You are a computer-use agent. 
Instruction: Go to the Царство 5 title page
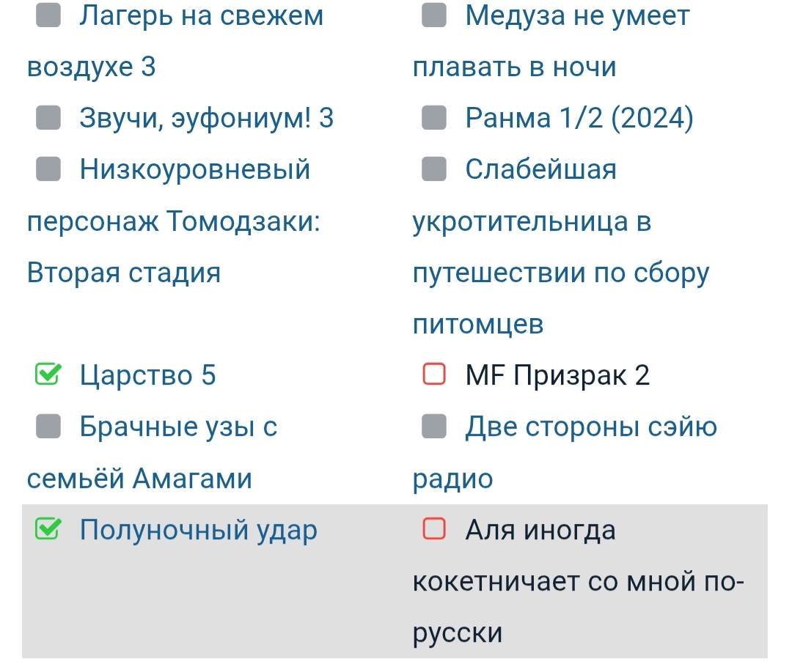147,376
